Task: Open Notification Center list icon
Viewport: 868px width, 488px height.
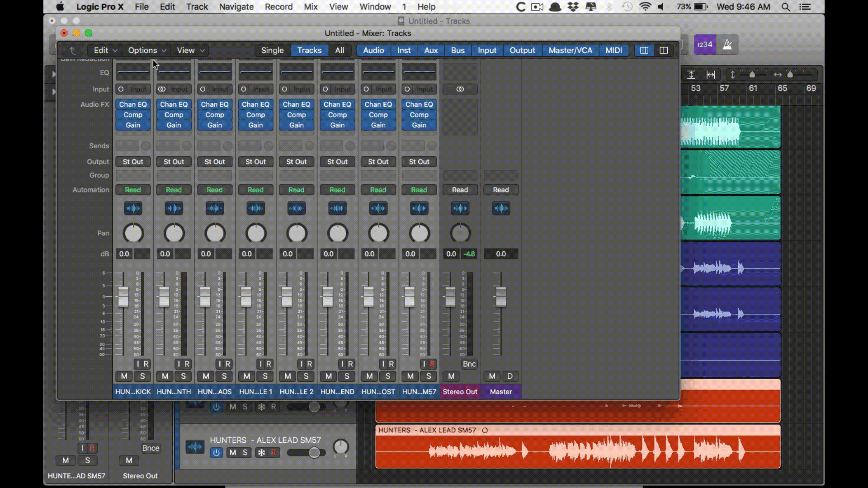Action: [805, 7]
